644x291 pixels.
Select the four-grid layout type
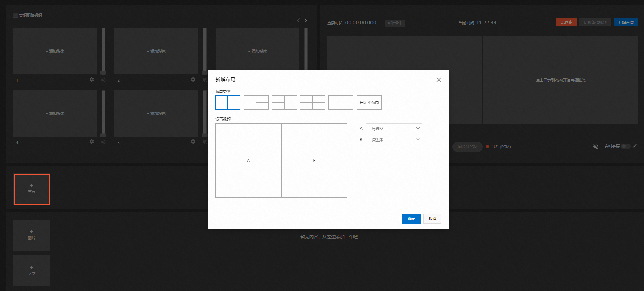point(313,103)
